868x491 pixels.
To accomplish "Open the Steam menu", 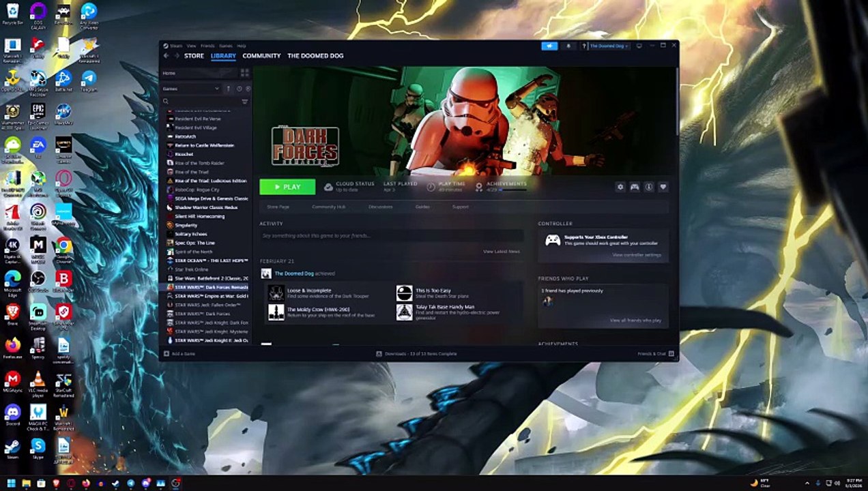I will click(176, 46).
